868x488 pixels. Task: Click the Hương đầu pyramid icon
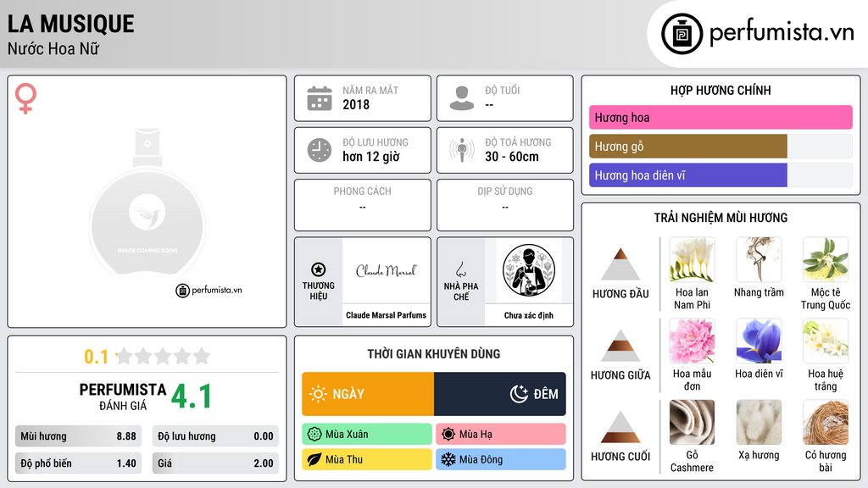click(x=620, y=264)
